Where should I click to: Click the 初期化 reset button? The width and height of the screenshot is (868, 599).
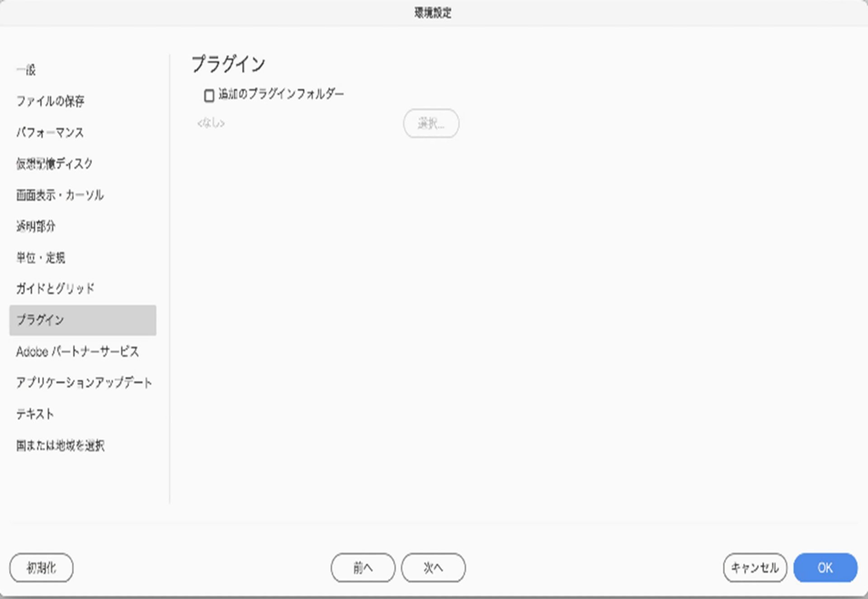(x=41, y=567)
